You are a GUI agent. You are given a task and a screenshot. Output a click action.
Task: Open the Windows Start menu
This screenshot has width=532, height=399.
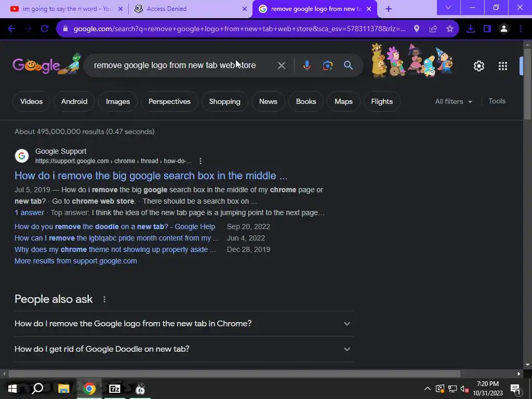[12, 389]
